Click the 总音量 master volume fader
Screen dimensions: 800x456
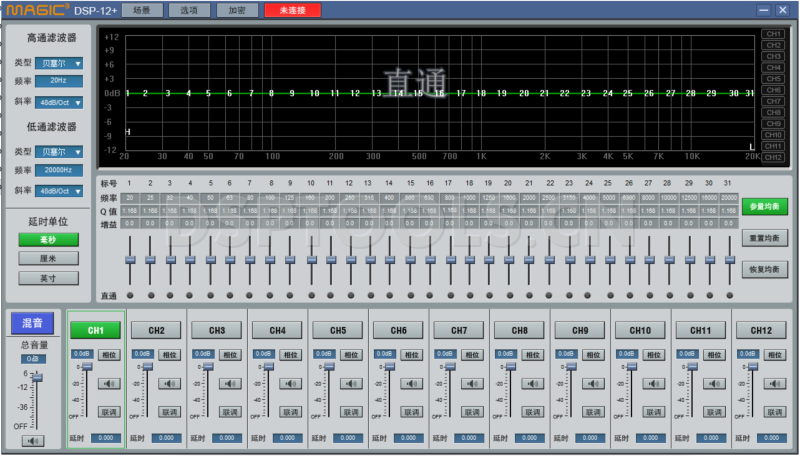pos(38,379)
